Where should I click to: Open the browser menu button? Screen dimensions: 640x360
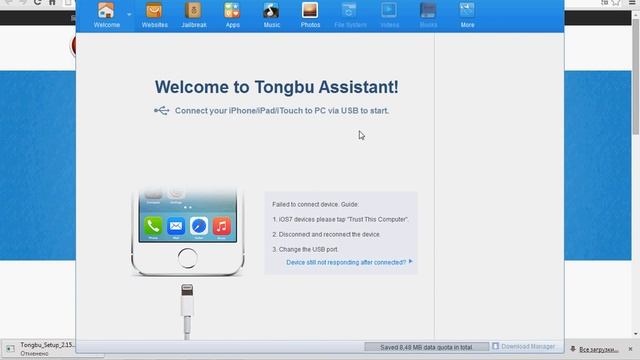point(632,2)
